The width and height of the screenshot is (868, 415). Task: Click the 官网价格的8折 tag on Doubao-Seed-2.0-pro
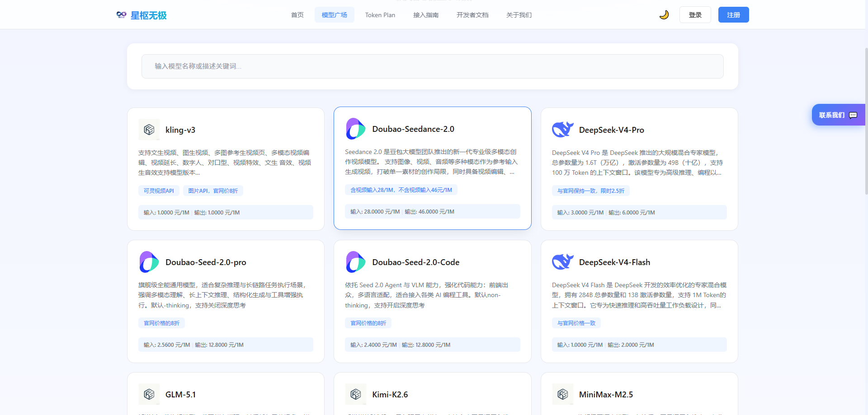[162, 323]
